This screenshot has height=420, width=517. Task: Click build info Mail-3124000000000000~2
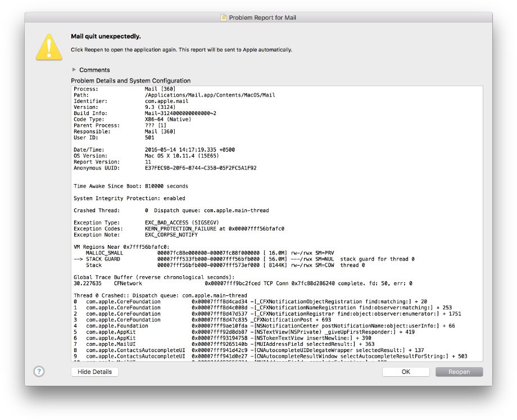(x=180, y=113)
